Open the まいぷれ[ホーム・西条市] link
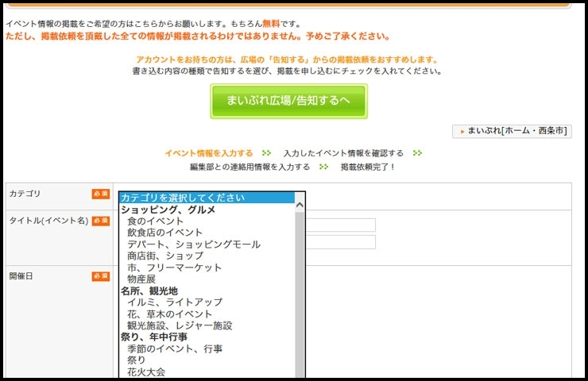The width and height of the screenshot is (588, 381). (x=512, y=131)
